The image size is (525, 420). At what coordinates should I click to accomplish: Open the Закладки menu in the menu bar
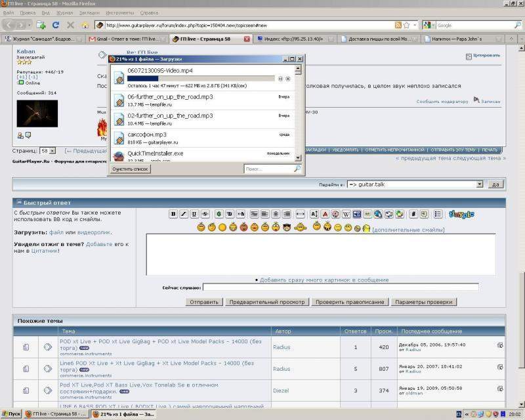click(x=89, y=12)
